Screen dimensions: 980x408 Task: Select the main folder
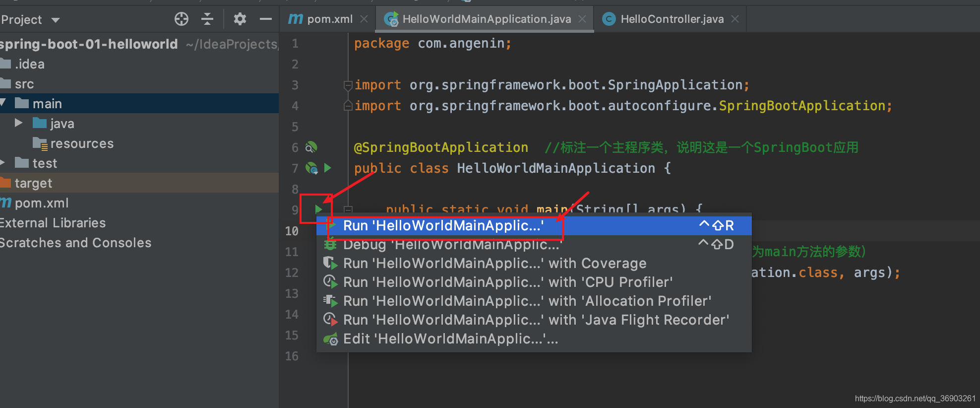tap(139, 103)
